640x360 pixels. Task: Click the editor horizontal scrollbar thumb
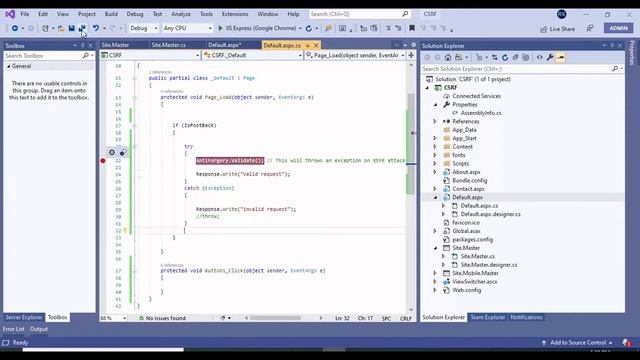pos(276,318)
